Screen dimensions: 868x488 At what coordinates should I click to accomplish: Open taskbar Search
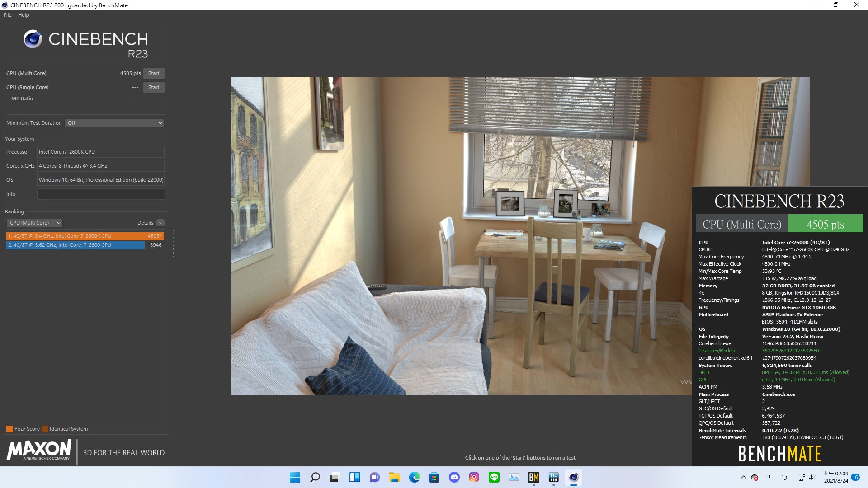315,477
